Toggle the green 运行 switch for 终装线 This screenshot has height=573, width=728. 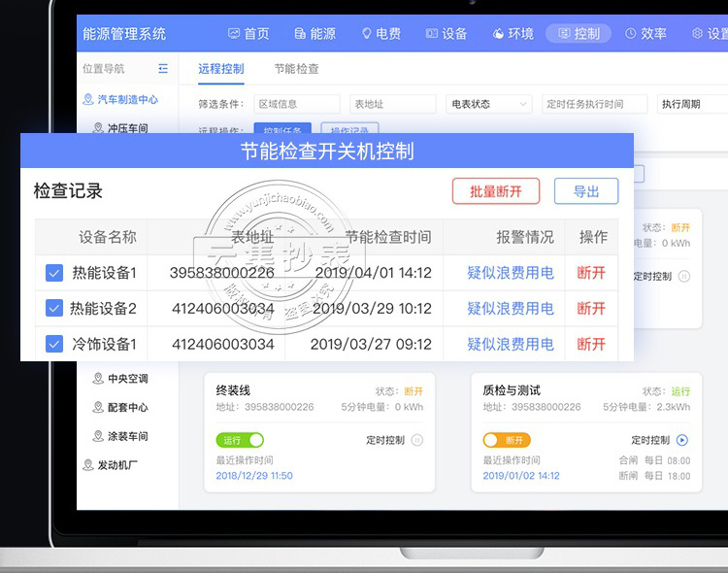(240, 440)
